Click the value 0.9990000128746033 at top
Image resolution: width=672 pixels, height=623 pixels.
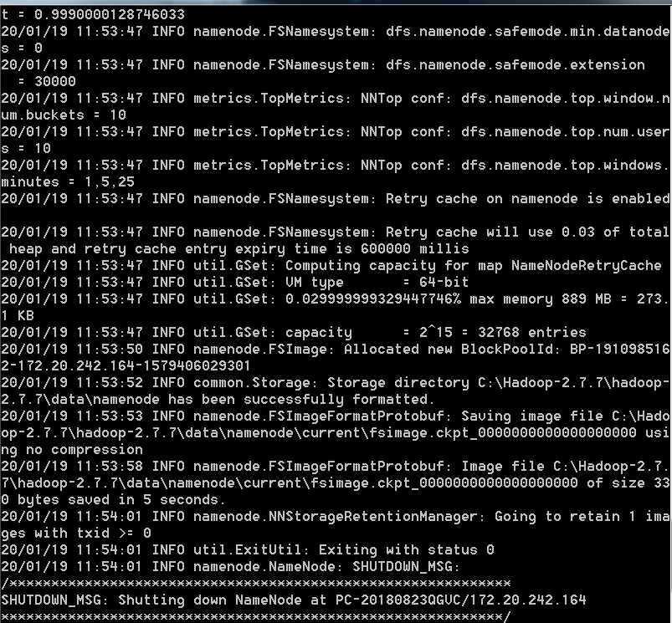[x=110, y=14]
